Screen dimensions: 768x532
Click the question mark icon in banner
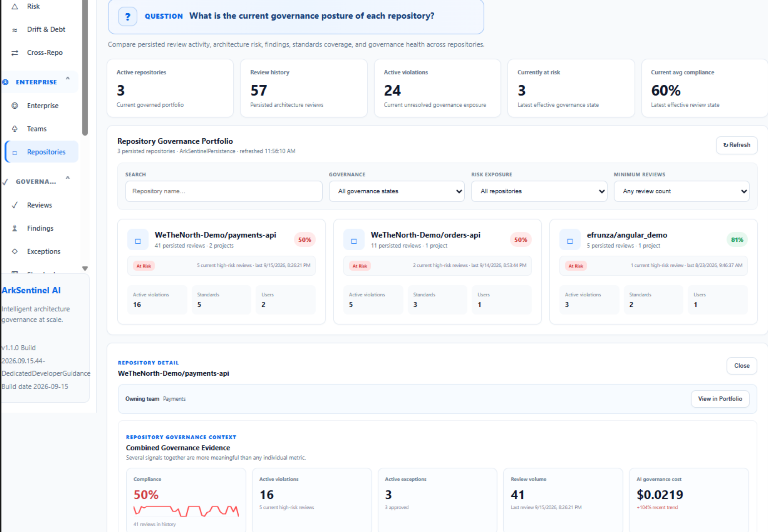coord(128,16)
